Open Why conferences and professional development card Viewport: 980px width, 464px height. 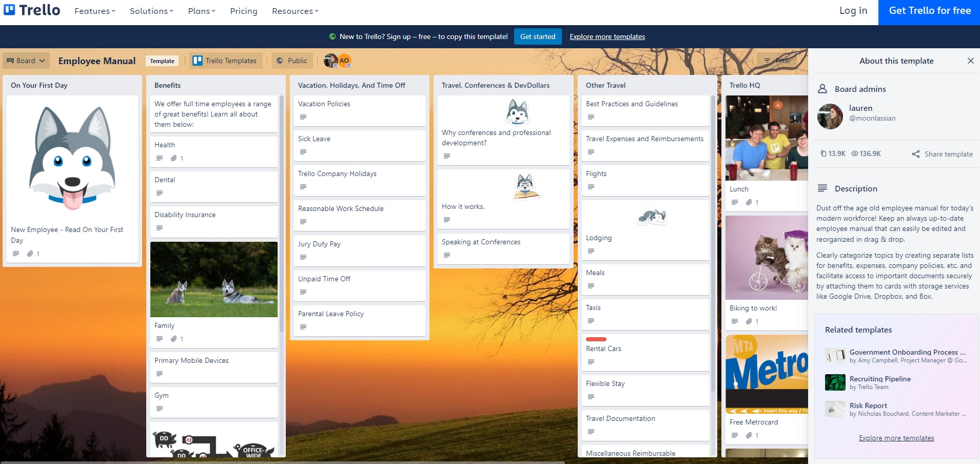pos(503,130)
